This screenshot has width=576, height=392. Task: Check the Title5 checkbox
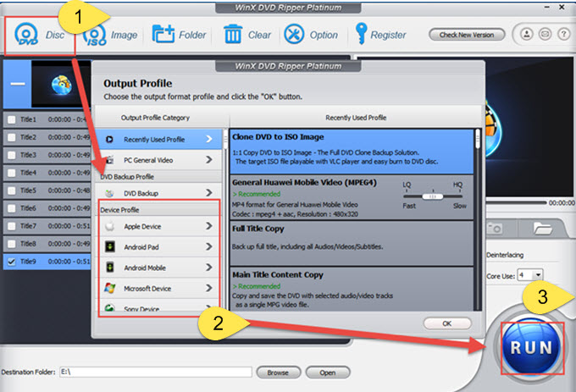pyautogui.click(x=12, y=190)
